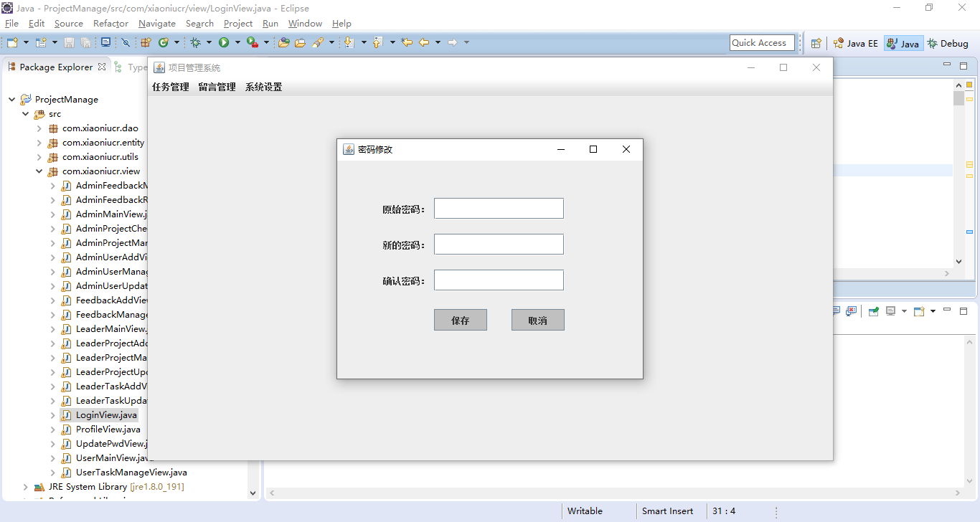
Task: Click the Next Annotation toolbar icon
Action: (x=349, y=42)
